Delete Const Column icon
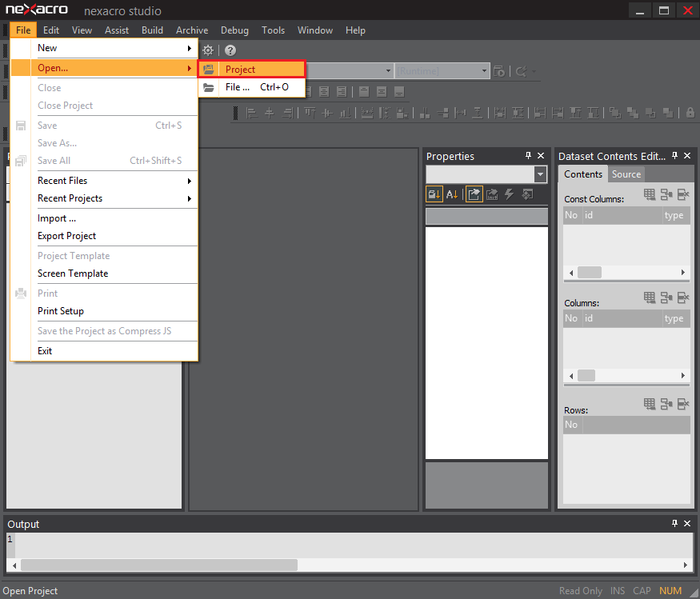The image size is (700, 599). point(683,194)
